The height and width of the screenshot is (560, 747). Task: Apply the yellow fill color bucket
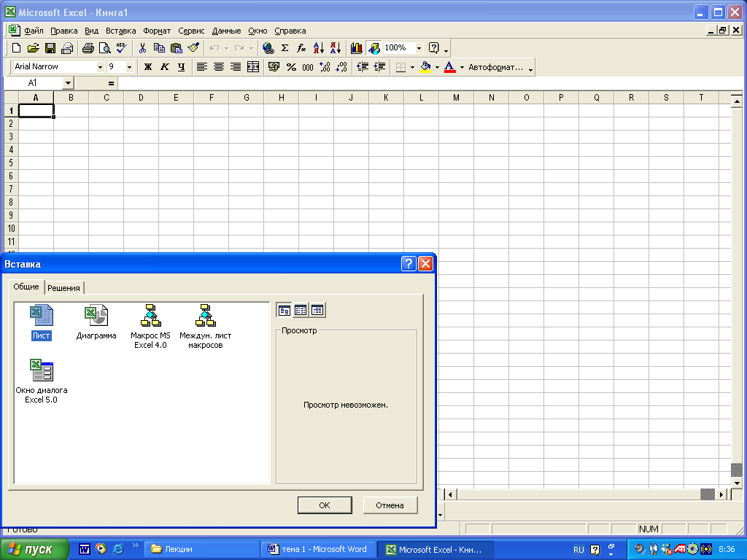coord(425,66)
